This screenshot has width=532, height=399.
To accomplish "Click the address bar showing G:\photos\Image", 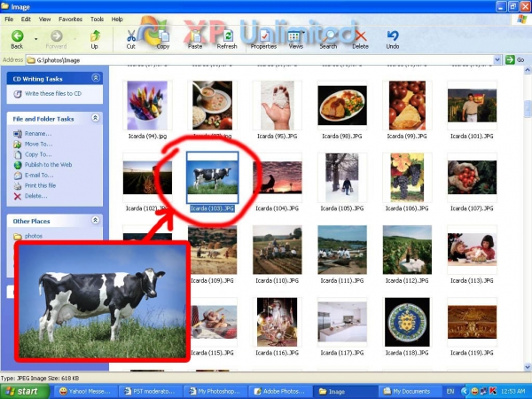I will pyautogui.click(x=260, y=60).
